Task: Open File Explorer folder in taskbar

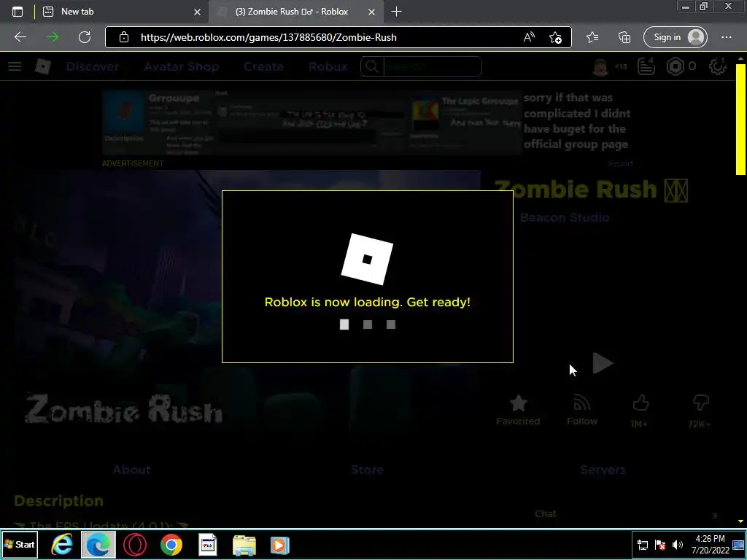Action: [244, 545]
